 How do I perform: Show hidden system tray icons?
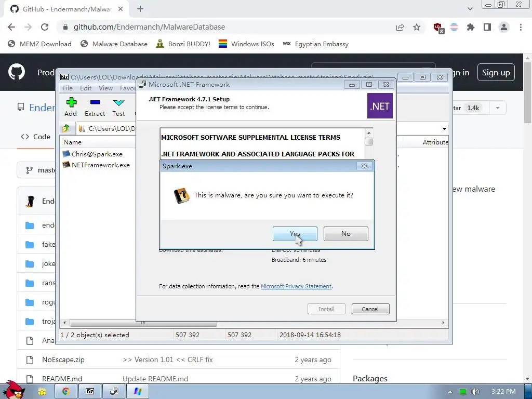[x=450, y=392]
